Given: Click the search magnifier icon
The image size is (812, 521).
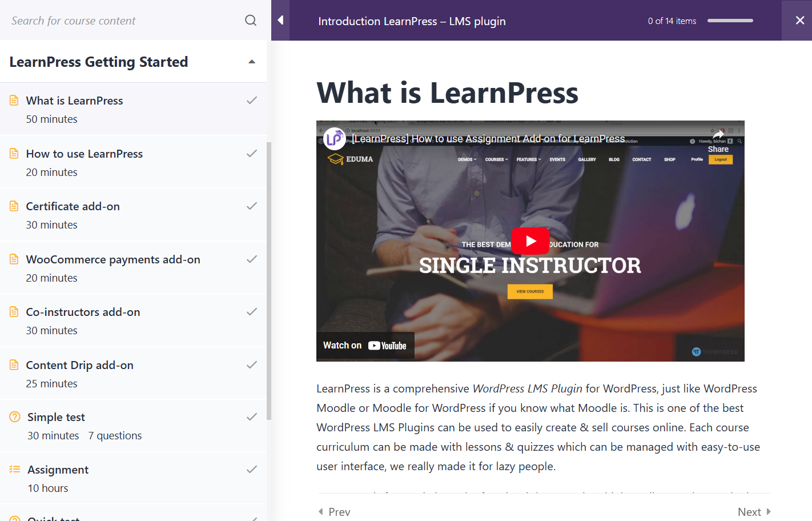Looking at the screenshot, I should (x=251, y=21).
